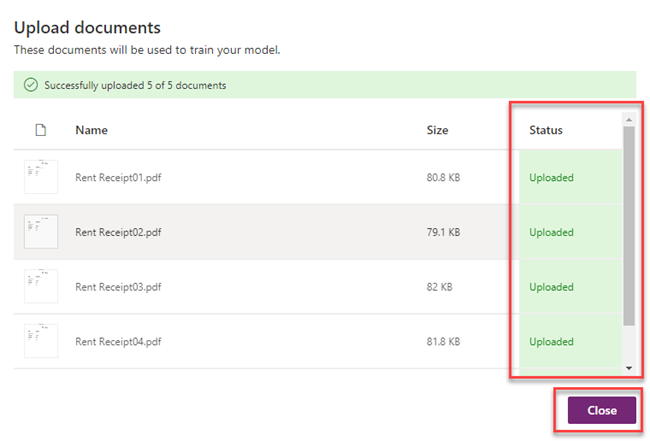Click the vertical scrollbar thumb
Viewport: 650px width, 441px height.
coord(629,225)
